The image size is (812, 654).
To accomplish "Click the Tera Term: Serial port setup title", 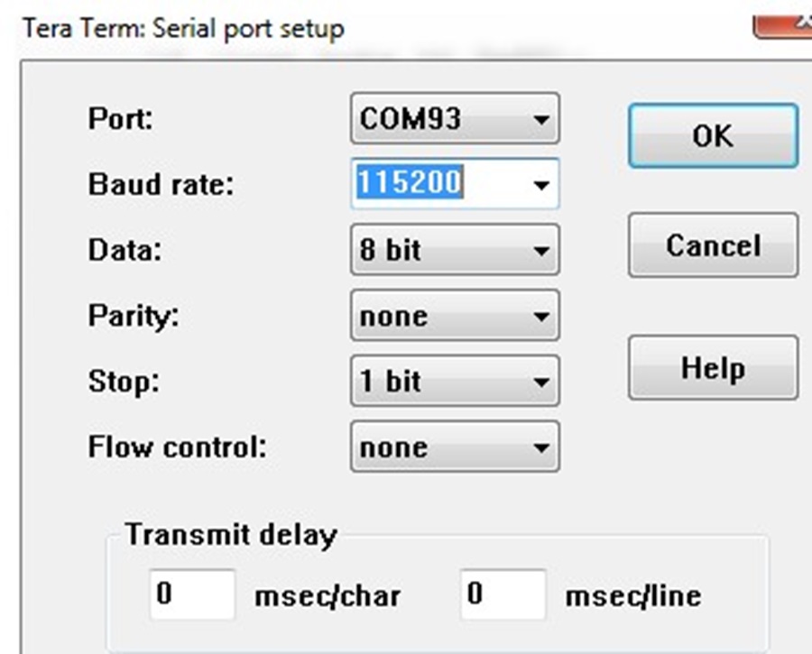I will tap(184, 29).
